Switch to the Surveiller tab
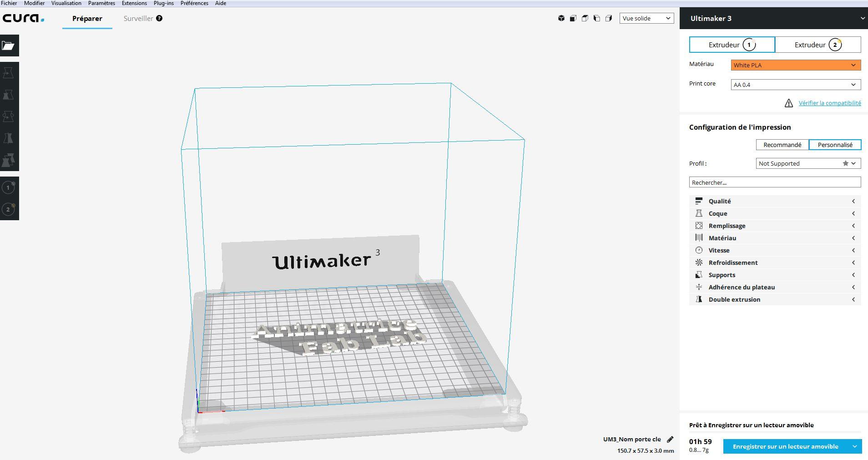Image resolution: width=868 pixels, height=460 pixels. tap(138, 19)
